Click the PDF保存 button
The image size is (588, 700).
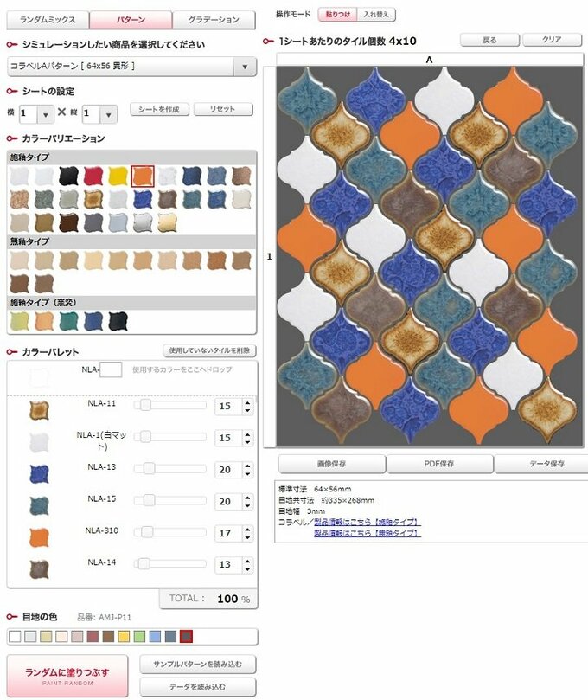pos(438,464)
